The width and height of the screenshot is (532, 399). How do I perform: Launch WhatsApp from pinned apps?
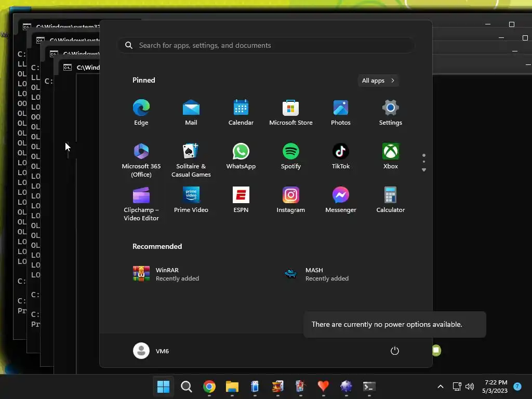pos(241,156)
